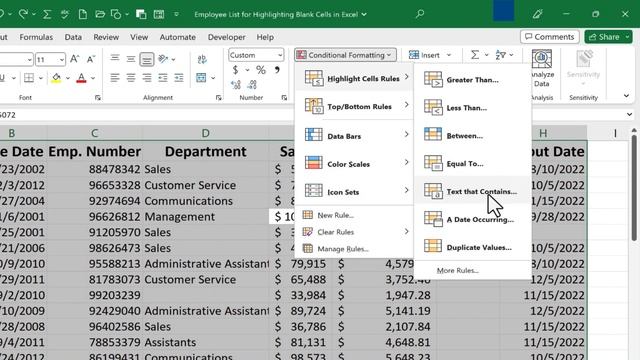Select Equal To rule
Image resolution: width=640 pixels, height=360 pixels.
pos(472,164)
